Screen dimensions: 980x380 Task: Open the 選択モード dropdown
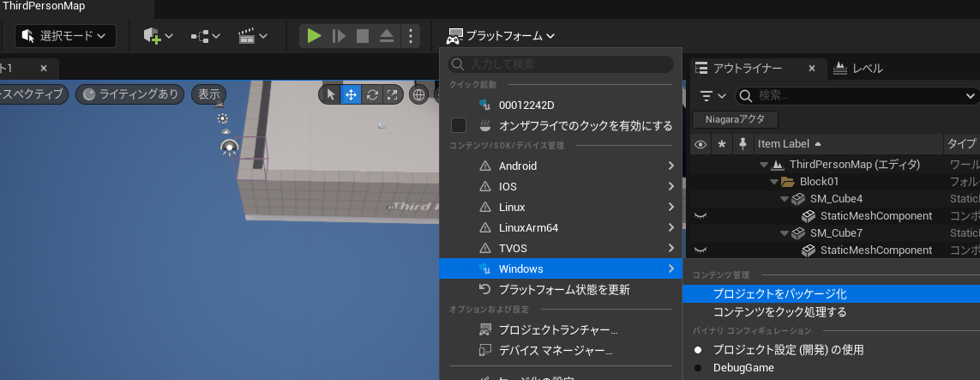tap(66, 36)
